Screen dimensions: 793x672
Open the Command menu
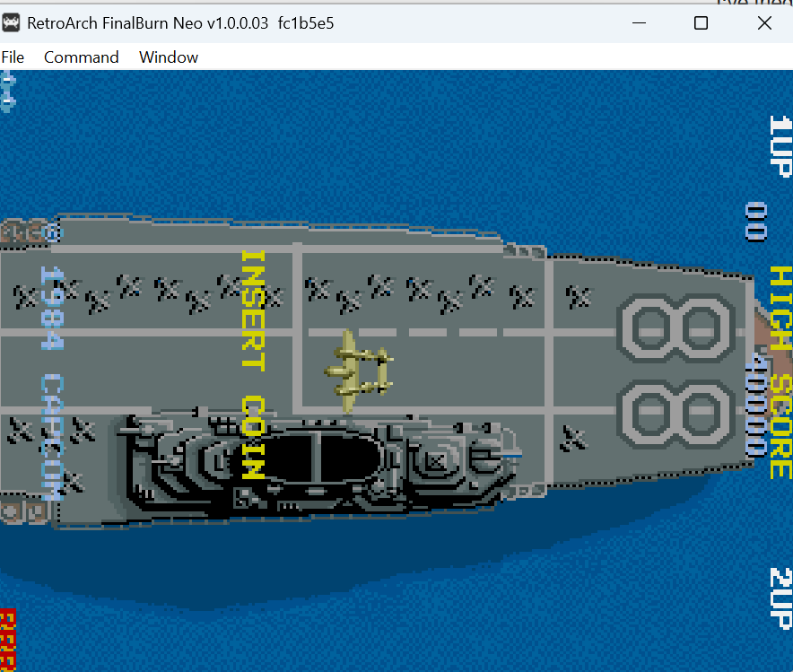[x=82, y=57]
